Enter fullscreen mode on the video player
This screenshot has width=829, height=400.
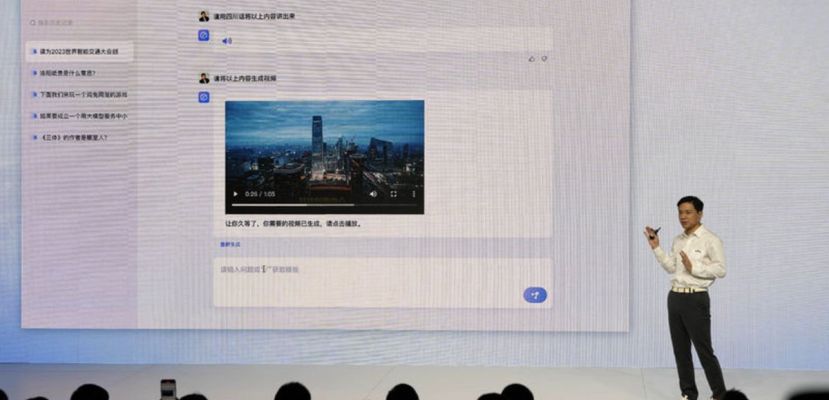[x=393, y=194]
